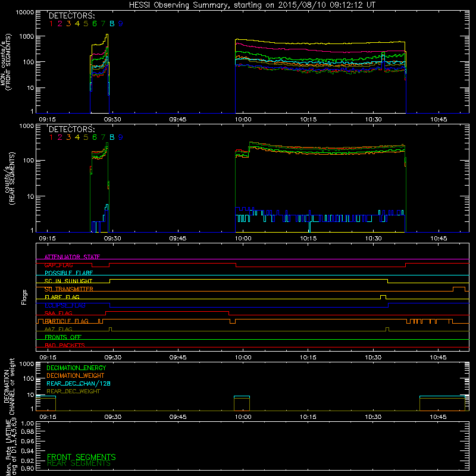The height and width of the screenshot is (476, 476).
Task: Click the DETECTORS: heading in the front segments plot
Action: click(72, 16)
